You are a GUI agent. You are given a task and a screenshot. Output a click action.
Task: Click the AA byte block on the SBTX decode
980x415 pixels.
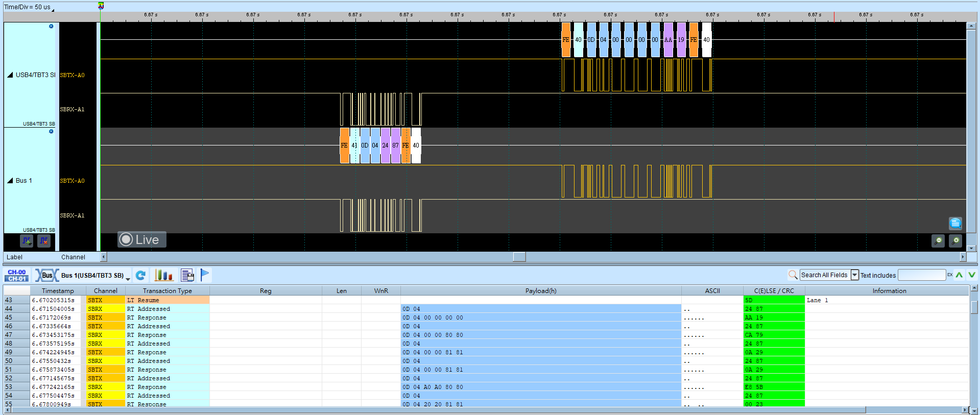click(668, 39)
